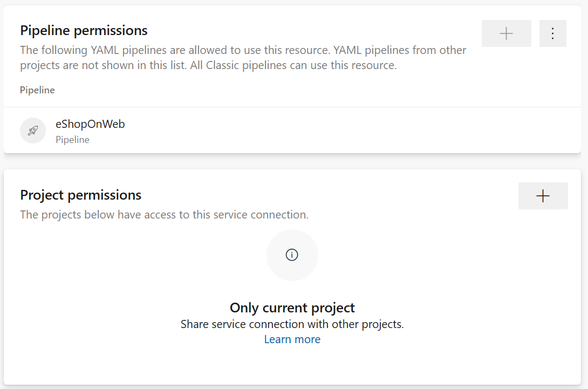588x389 pixels.
Task: Click the Project permissions heading
Action: [80, 195]
